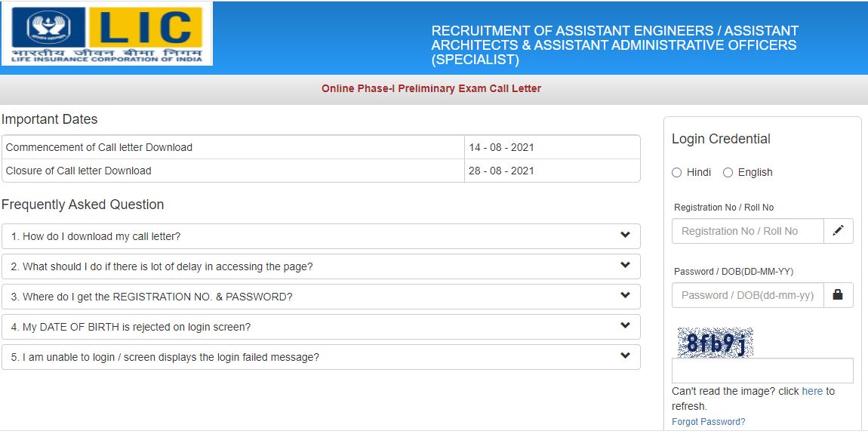868x434 pixels.
Task: Click 'here' link to refresh captcha
Action: 812,391
